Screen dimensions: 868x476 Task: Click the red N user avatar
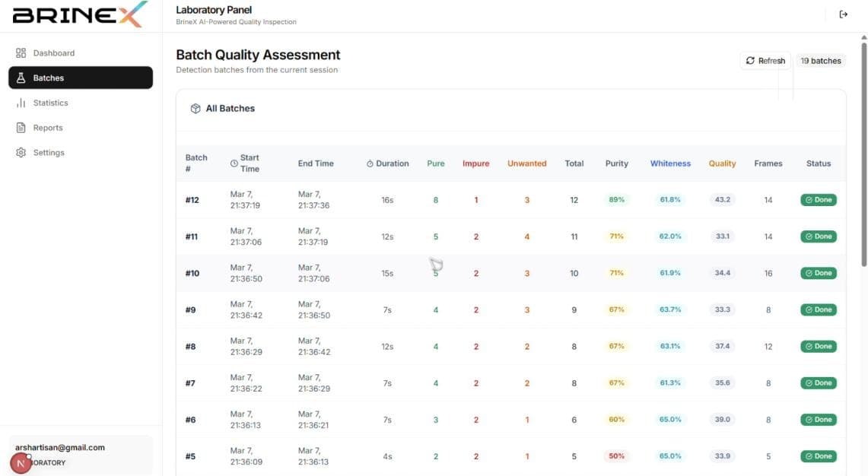tap(21, 463)
